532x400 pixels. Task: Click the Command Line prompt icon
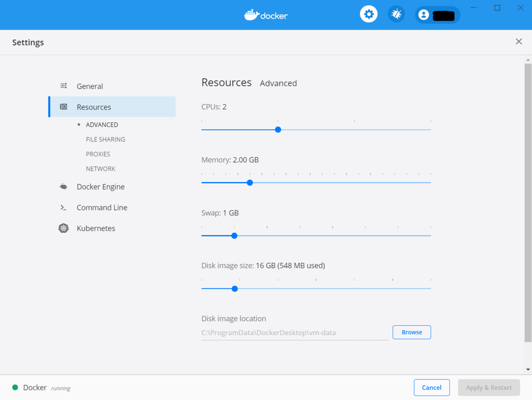pos(64,207)
